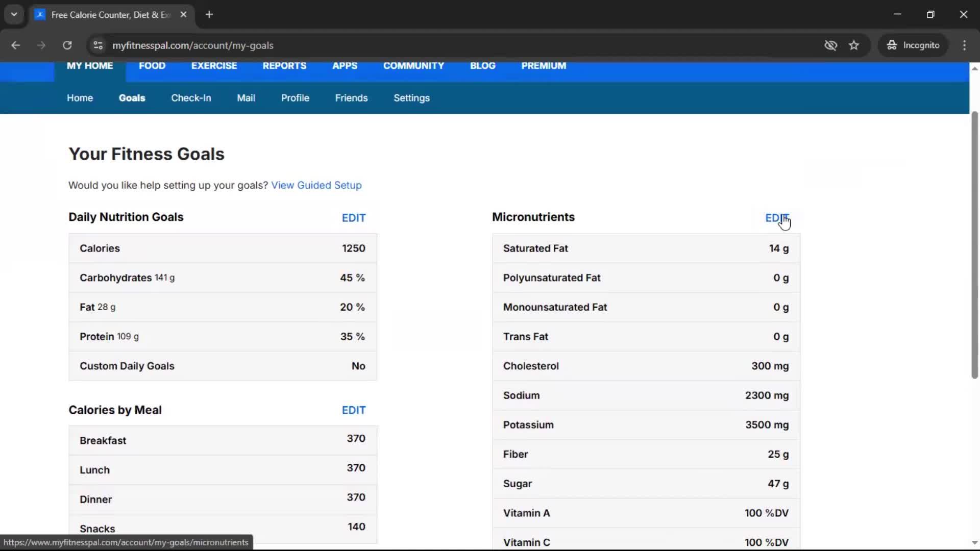Click the browser forward arrow
This screenshot has height=551, width=980.
[41, 45]
